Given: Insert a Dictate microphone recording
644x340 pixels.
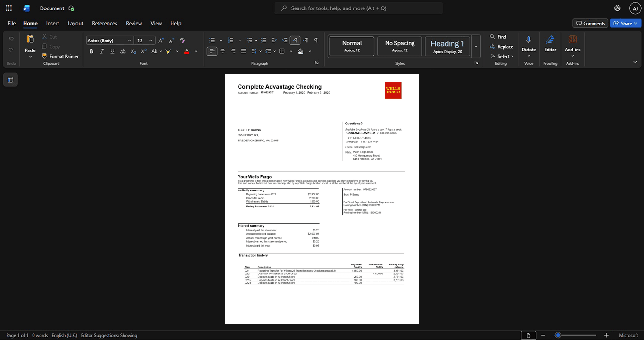Looking at the screenshot, I should (528, 40).
